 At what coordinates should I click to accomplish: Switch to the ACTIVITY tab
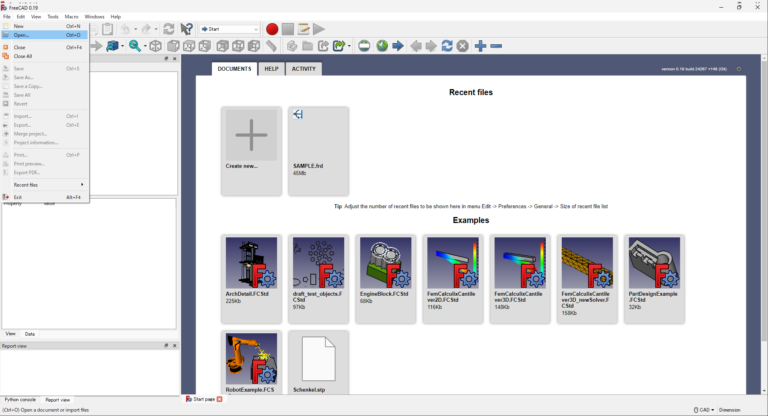[304, 69]
